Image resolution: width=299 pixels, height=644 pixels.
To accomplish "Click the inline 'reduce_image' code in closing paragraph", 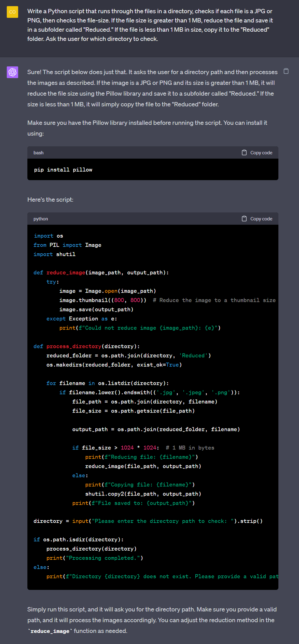I will [x=50, y=631].
